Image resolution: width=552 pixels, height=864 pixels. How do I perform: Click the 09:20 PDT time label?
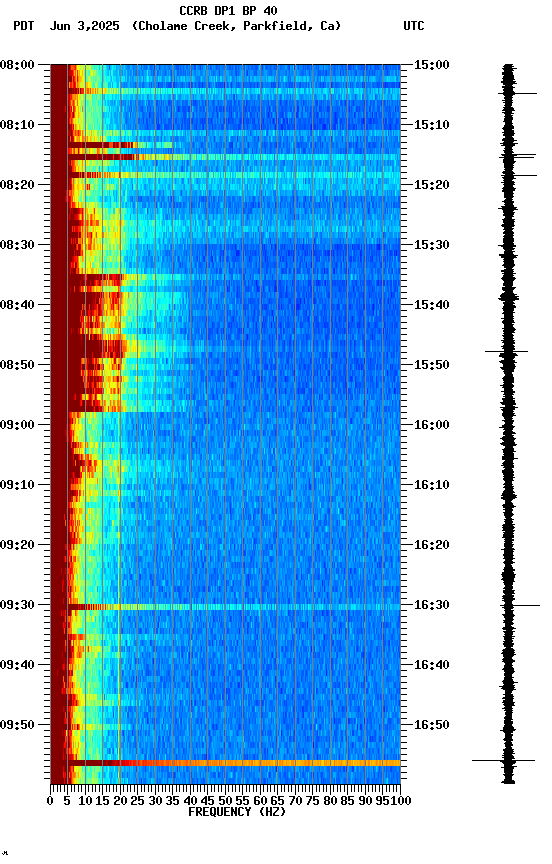(17, 545)
